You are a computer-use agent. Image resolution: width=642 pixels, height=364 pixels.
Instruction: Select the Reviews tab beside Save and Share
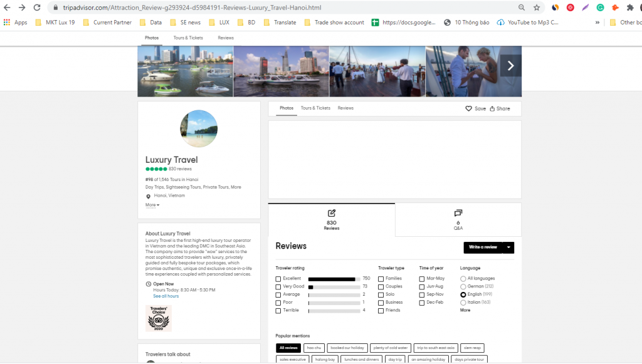[x=345, y=108]
